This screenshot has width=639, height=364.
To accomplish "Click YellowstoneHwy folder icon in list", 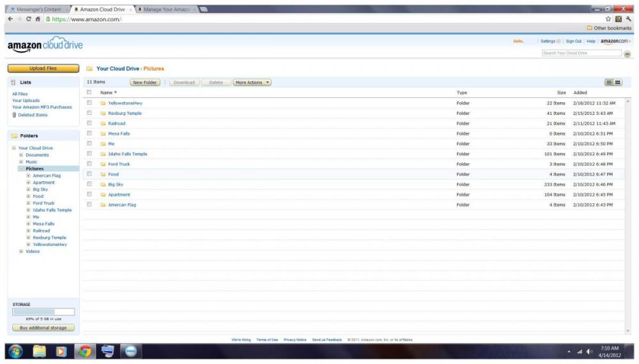I will pos(103,103).
